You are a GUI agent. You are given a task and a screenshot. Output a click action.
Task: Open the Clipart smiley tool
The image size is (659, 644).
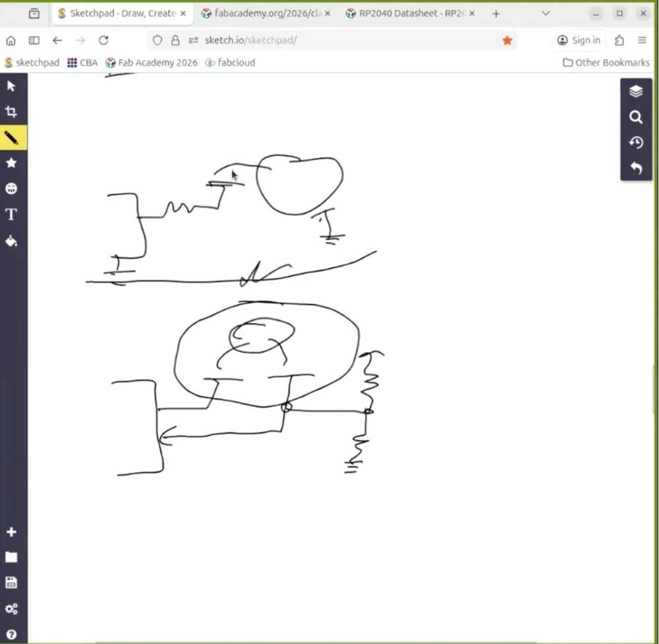click(x=11, y=189)
